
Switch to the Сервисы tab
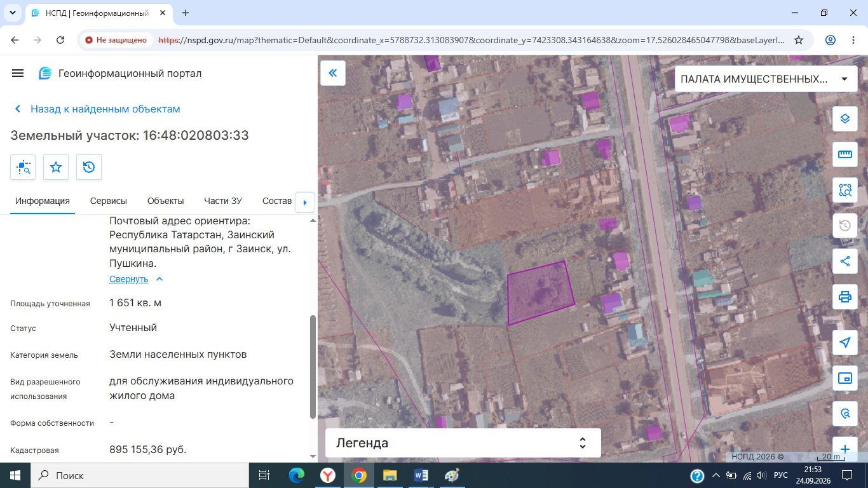(x=109, y=201)
